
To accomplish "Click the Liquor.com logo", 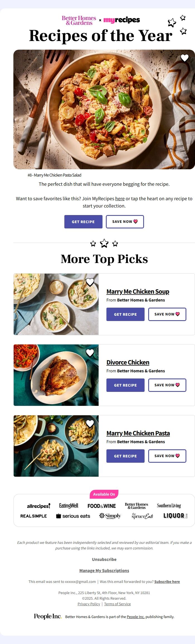I will click(x=175, y=516).
